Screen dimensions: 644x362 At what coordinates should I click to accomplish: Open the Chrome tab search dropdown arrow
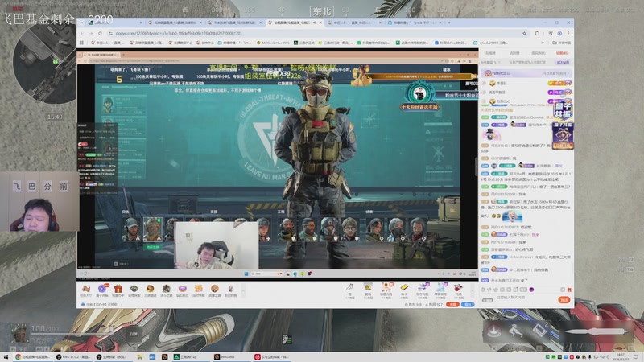(x=81, y=23)
